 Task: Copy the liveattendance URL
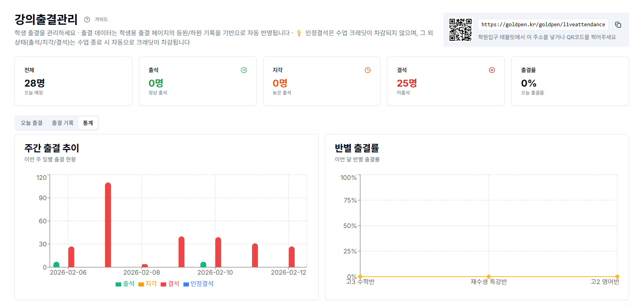618,25
